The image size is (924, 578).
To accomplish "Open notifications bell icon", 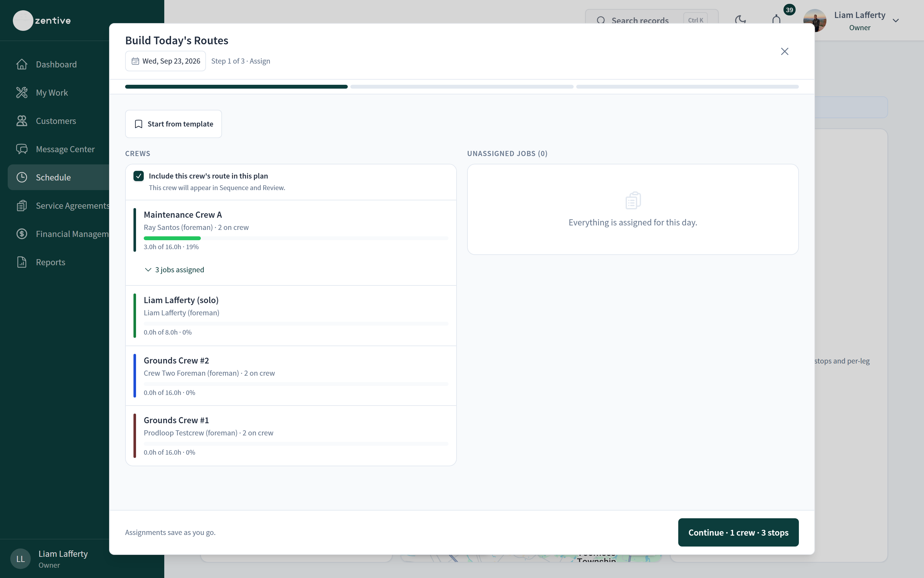I will point(776,19).
